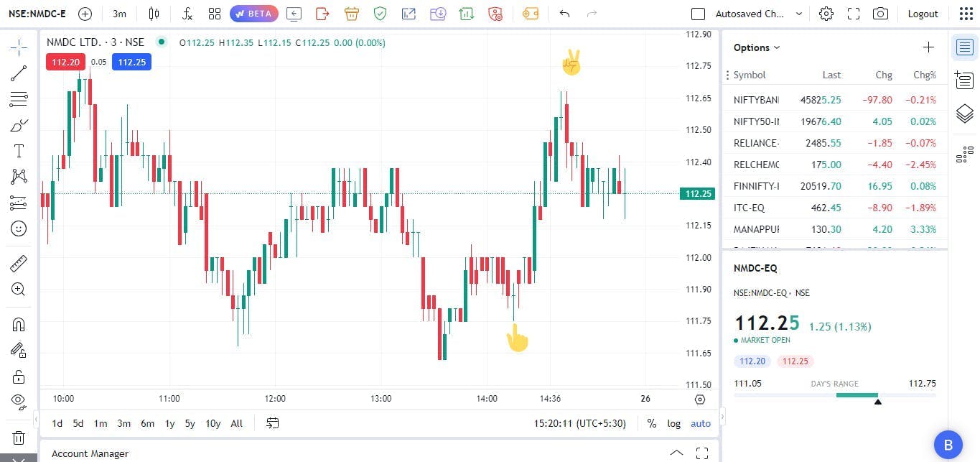Select the text annotation tool

click(x=19, y=151)
